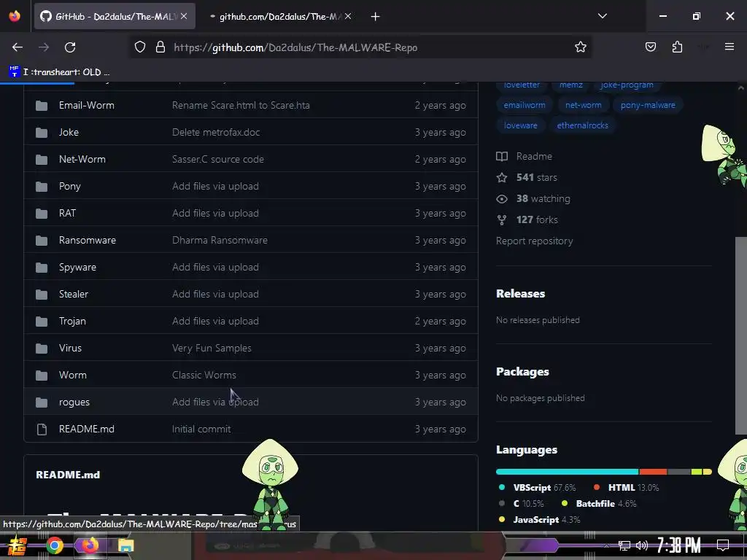The height and width of the screenshot is (560, 747).
Task: Select the net-worm topic tag
Action: (x=583, y=105)
